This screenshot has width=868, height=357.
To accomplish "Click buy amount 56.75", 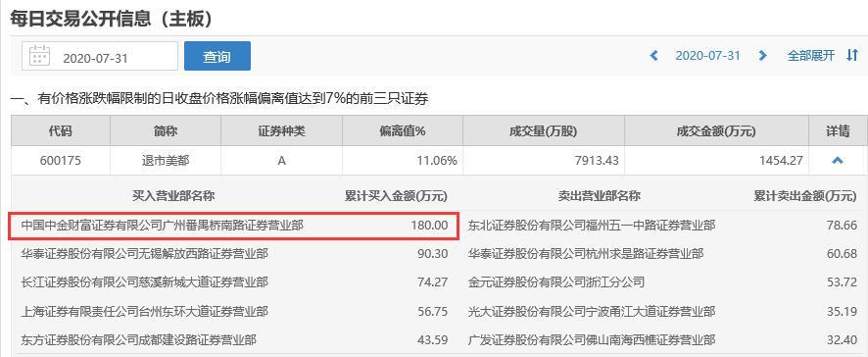I will (432, 311).
